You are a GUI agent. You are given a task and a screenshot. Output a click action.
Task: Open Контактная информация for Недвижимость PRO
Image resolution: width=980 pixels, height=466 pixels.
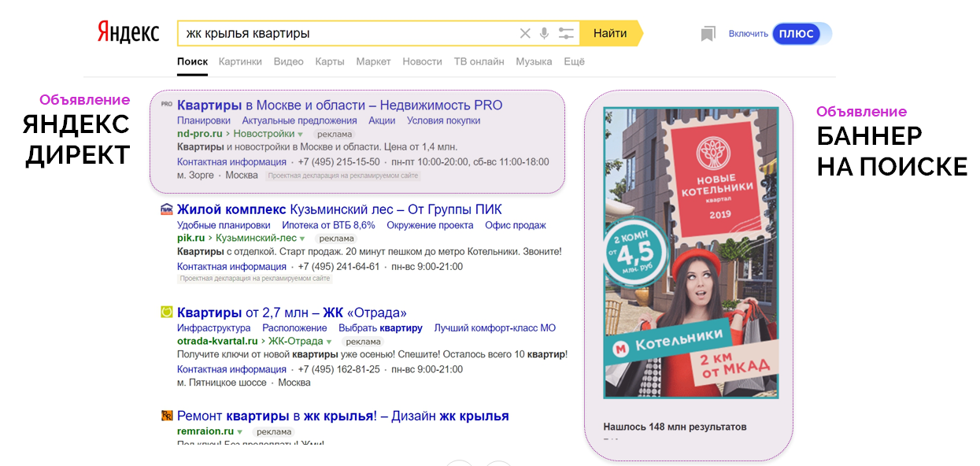point(231,162)
